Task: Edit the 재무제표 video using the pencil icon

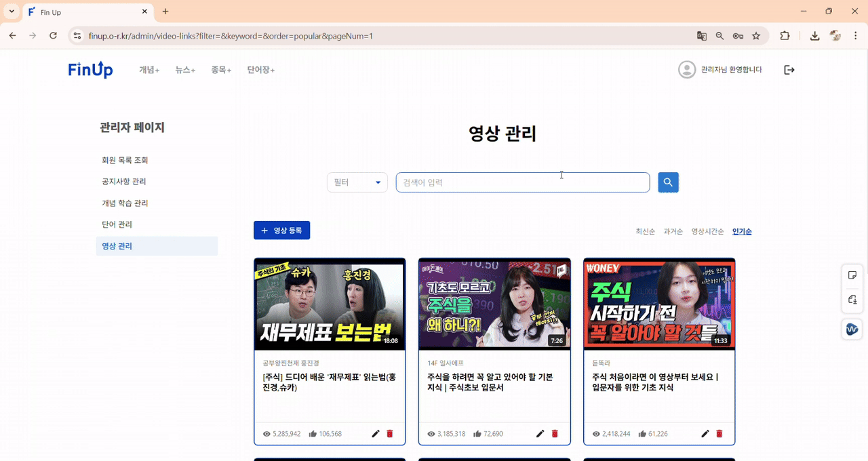Action: pyautogui.click(x=376, y=433)
